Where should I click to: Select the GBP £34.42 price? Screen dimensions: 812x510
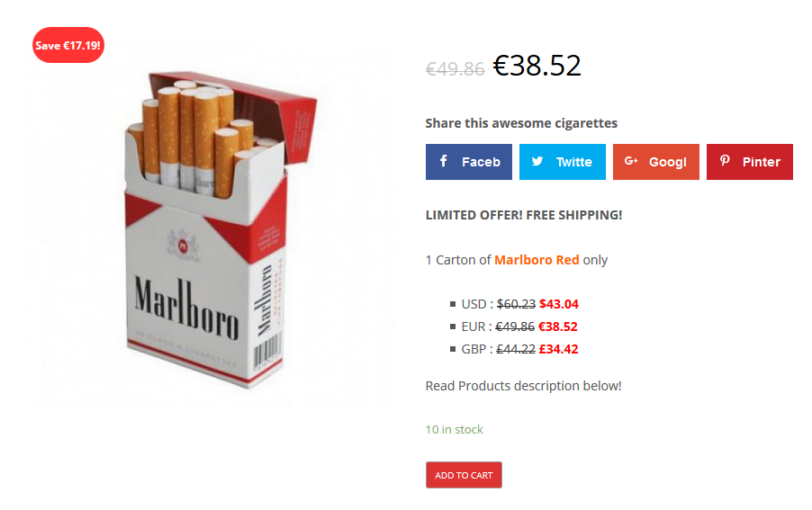point(558,349)
